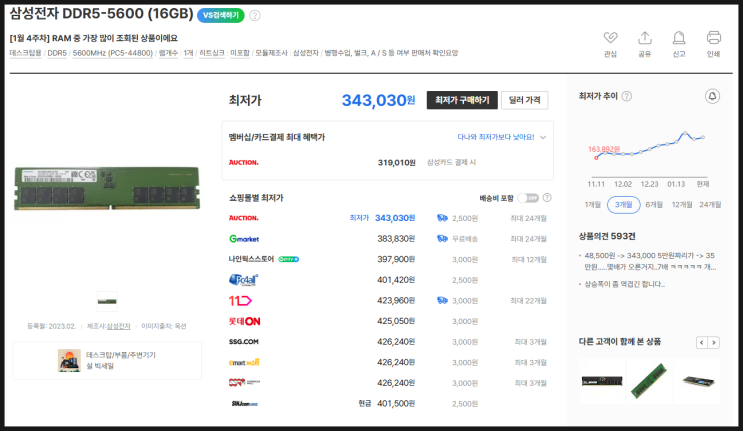Open Gmarket seller logo
Viewport: 743px width, 431px height.
point(244,239)
